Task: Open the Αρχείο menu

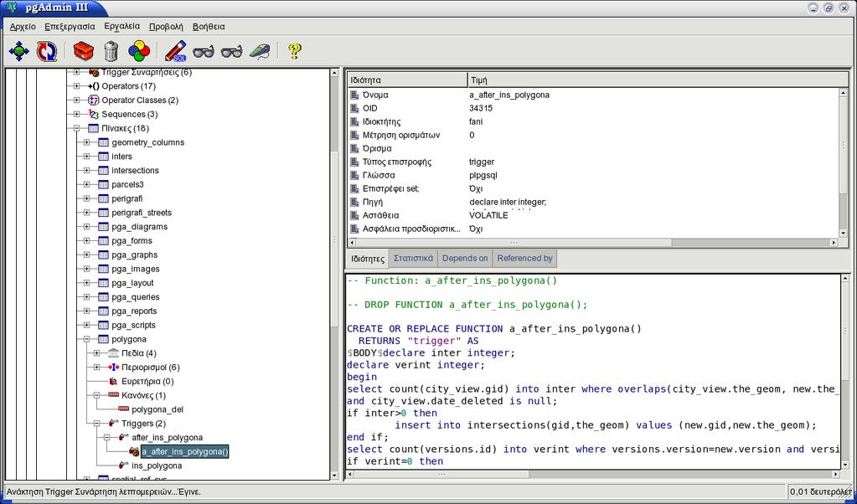Action: point(23,27)
